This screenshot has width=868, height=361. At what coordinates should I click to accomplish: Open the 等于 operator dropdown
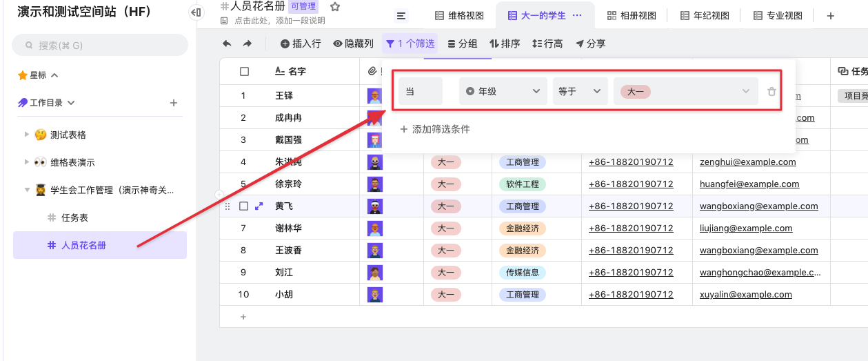pyautogui.click(x=580, y=91)
